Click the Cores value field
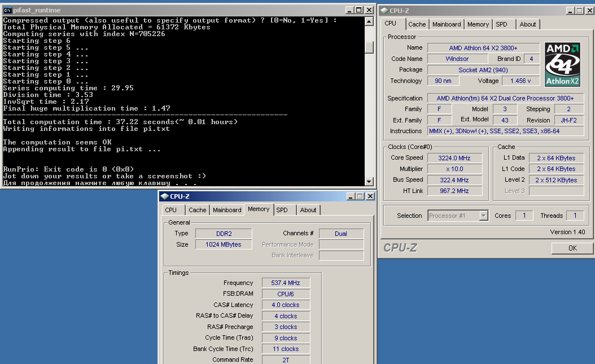 point(524,216)
